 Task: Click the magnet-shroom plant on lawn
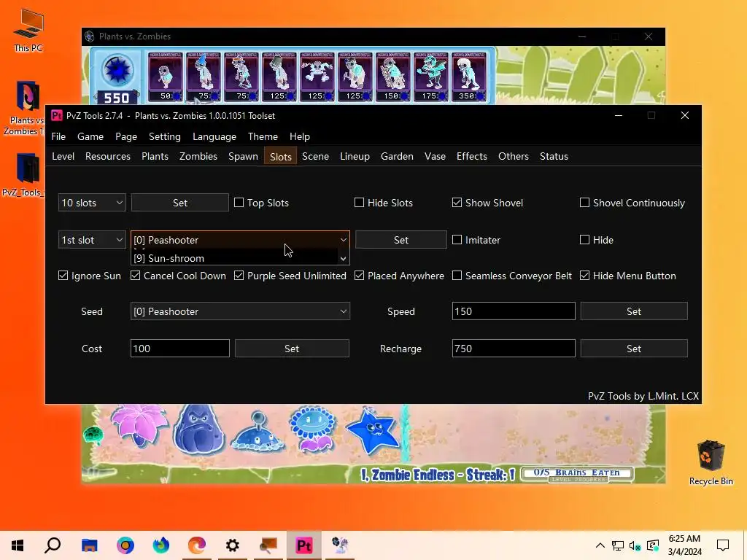point(258,432)
